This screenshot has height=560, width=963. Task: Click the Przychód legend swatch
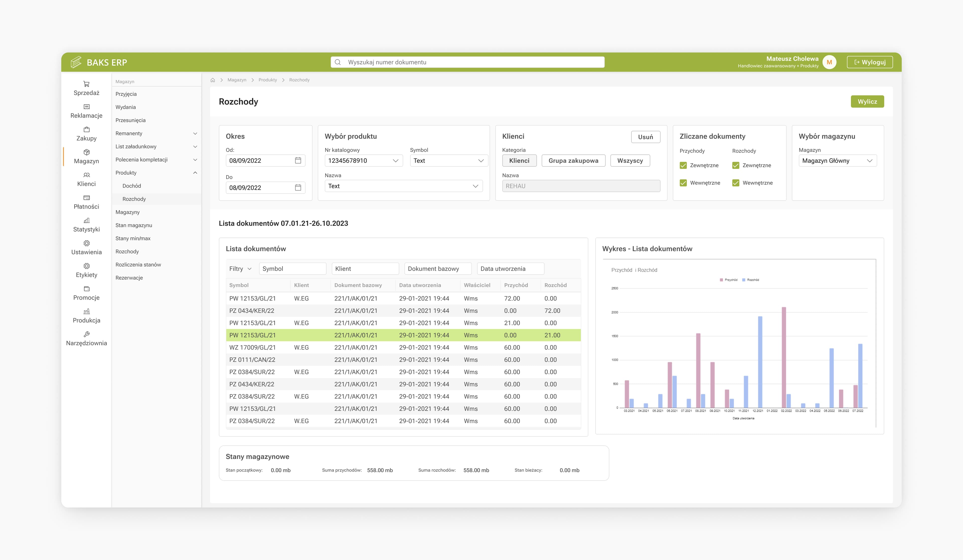pyautogui.click(x=721, y=280)
